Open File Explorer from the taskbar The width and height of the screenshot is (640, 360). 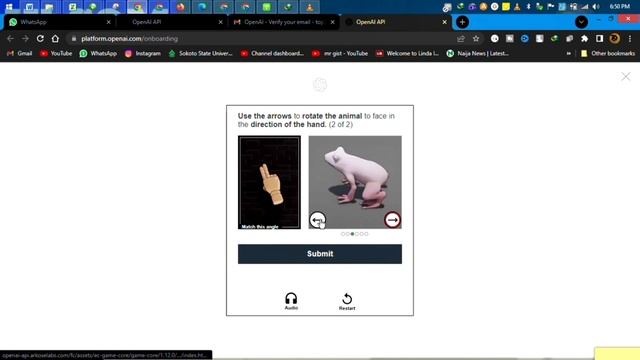tap(49, 7)
